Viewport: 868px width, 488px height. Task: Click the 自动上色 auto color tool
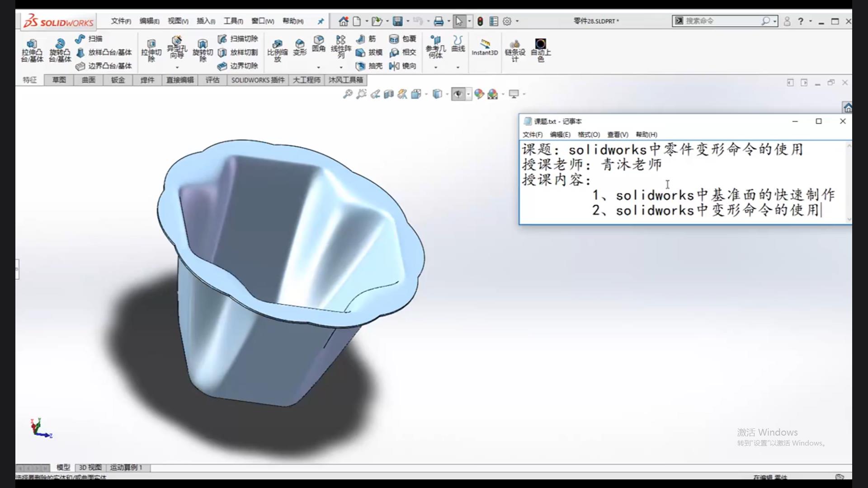pyautogui.click(x=541, y=50)
